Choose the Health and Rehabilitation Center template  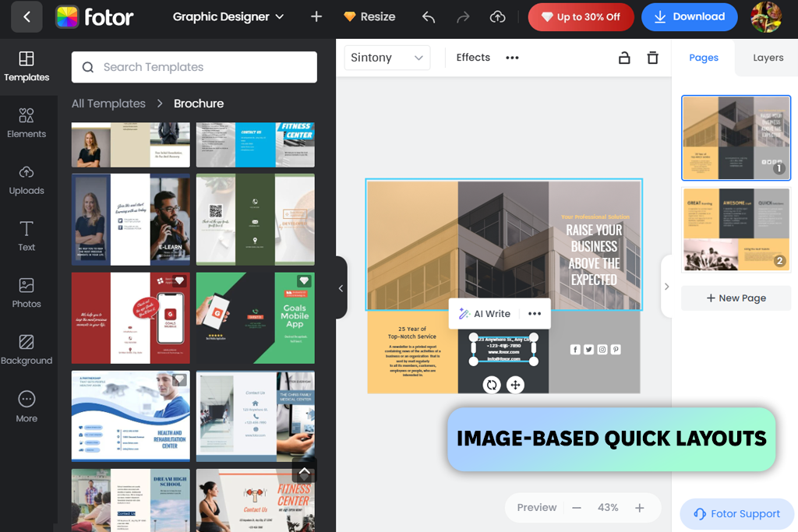coord(131,416)
